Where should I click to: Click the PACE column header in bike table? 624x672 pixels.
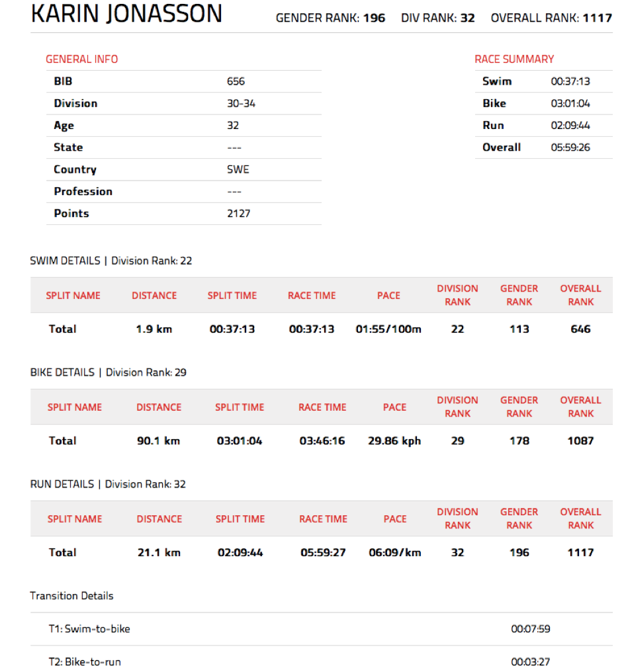pyautogui.click(x=394, y=407)
